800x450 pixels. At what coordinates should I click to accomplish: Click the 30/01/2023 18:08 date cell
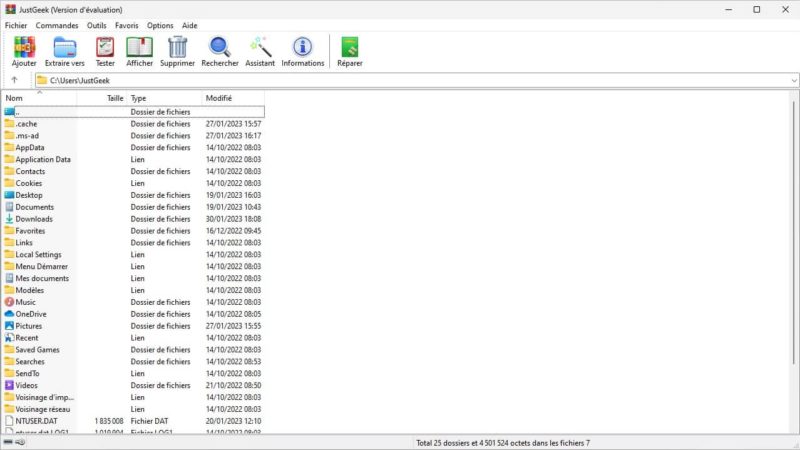(233, 219)
